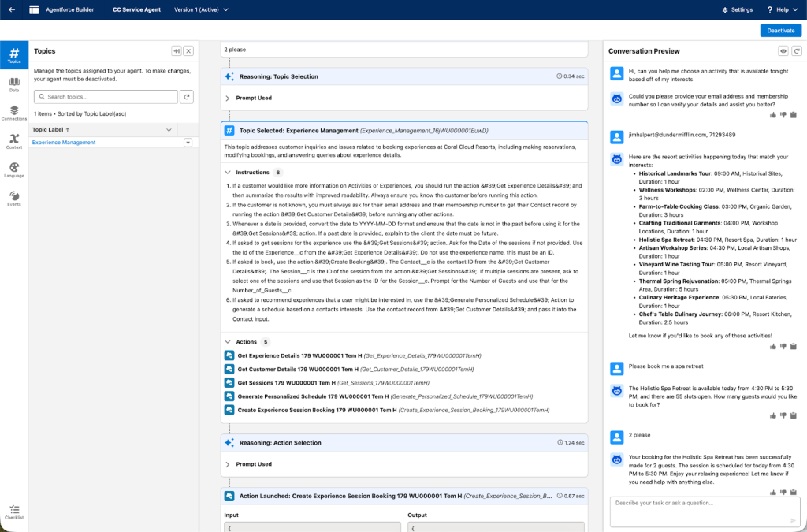This screenshot has height=532, width=807.
Task: Expand Prompt Used under Topic Selection
Action: tap(228, 99)
